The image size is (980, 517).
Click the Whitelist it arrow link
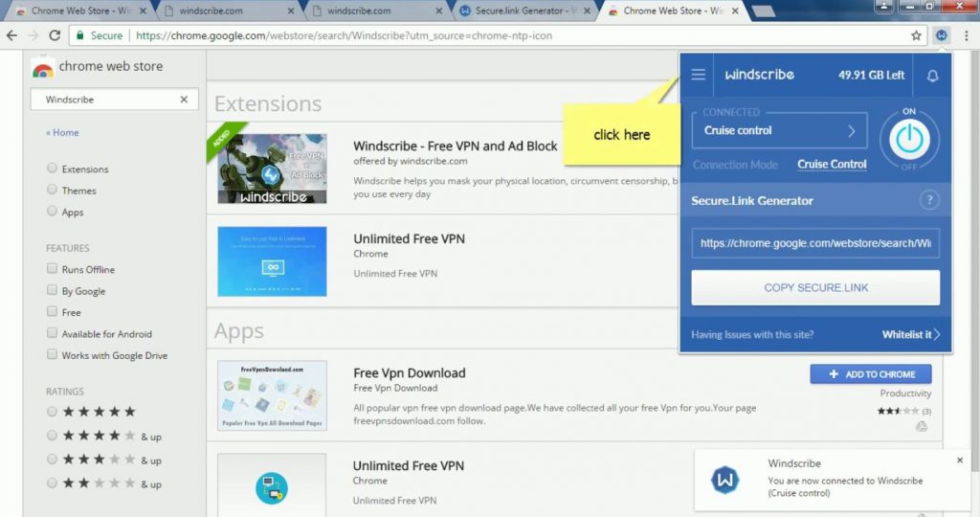[911, 334]
